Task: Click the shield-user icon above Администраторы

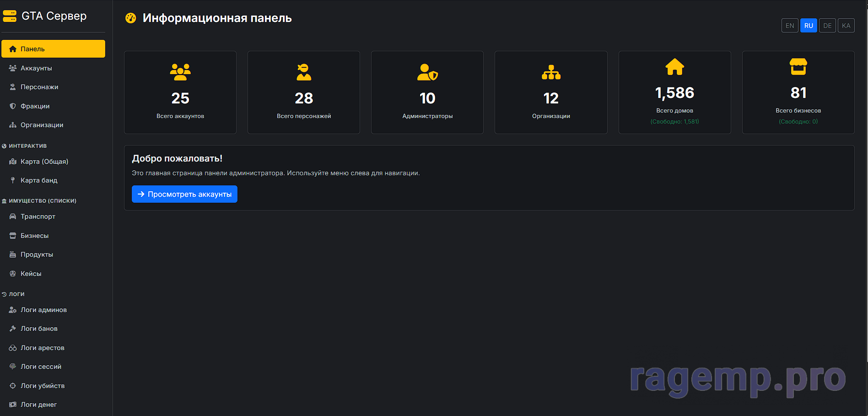Action: [427, 72]
